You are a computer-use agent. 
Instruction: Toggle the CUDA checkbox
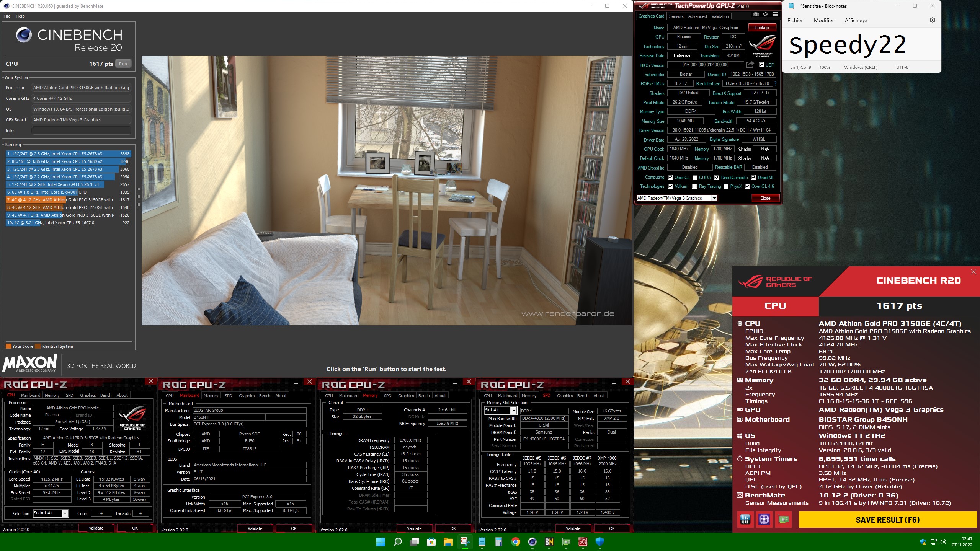pos(695,178)
